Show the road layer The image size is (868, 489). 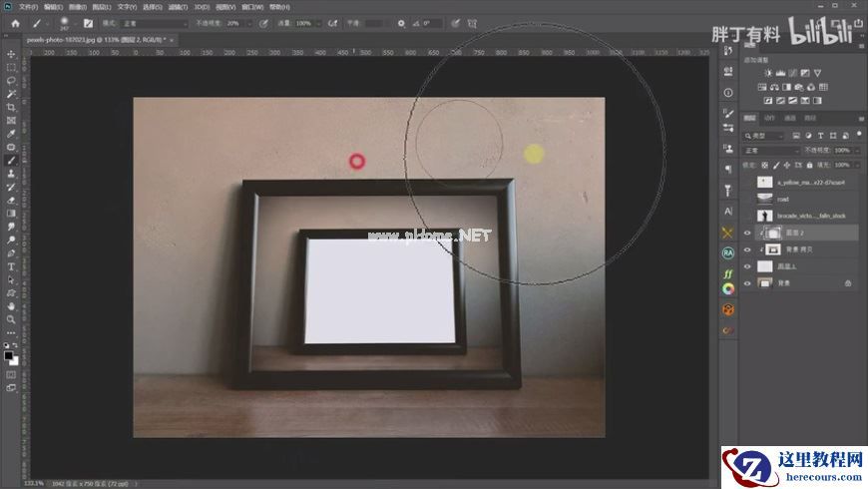tap(747, 199)
